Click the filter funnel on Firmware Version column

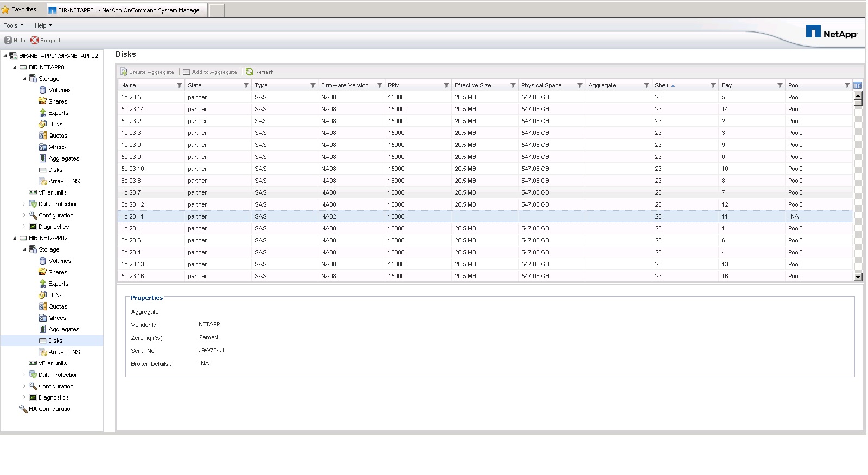point(380,85)
